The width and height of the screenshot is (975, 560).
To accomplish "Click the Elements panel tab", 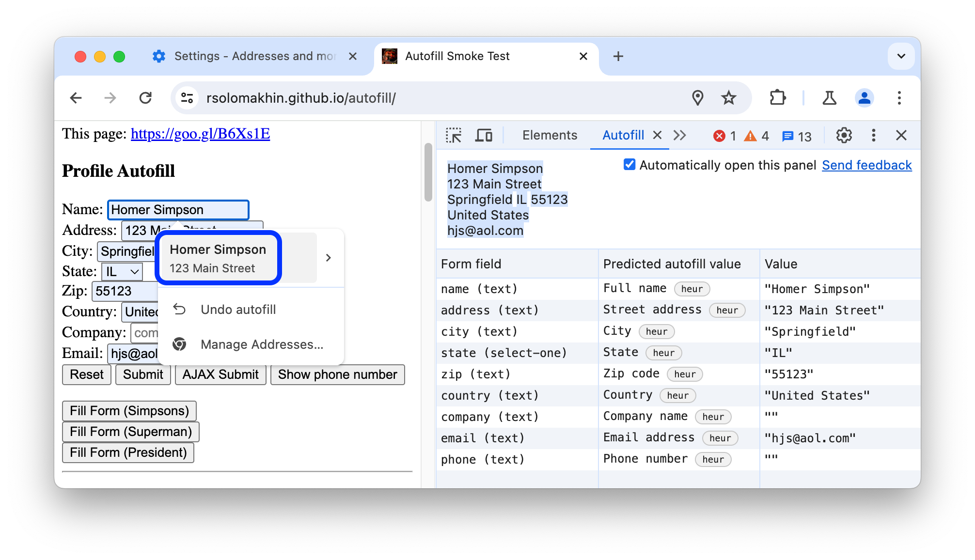I will pyautogui.click(x=549, y=135).
